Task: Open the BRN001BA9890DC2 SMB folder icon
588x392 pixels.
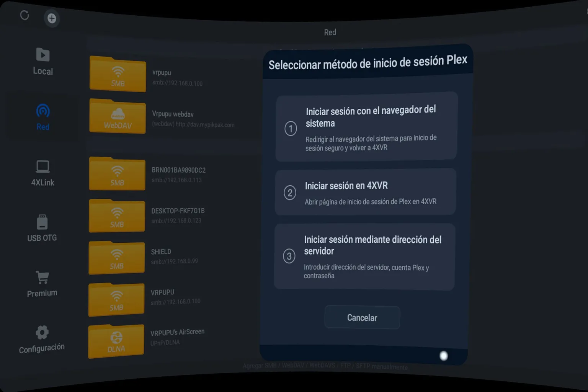Action: click(x=117, y=173)
